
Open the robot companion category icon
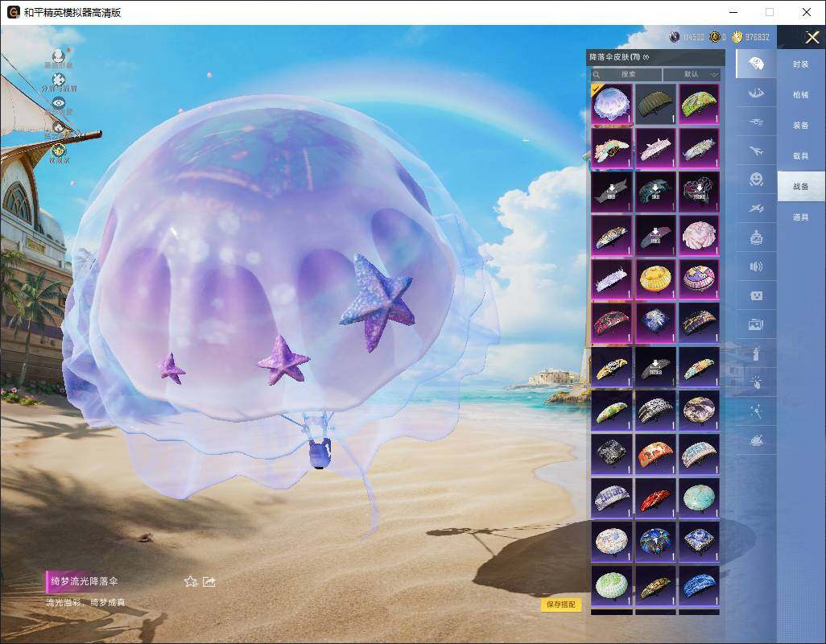[756, 238]
